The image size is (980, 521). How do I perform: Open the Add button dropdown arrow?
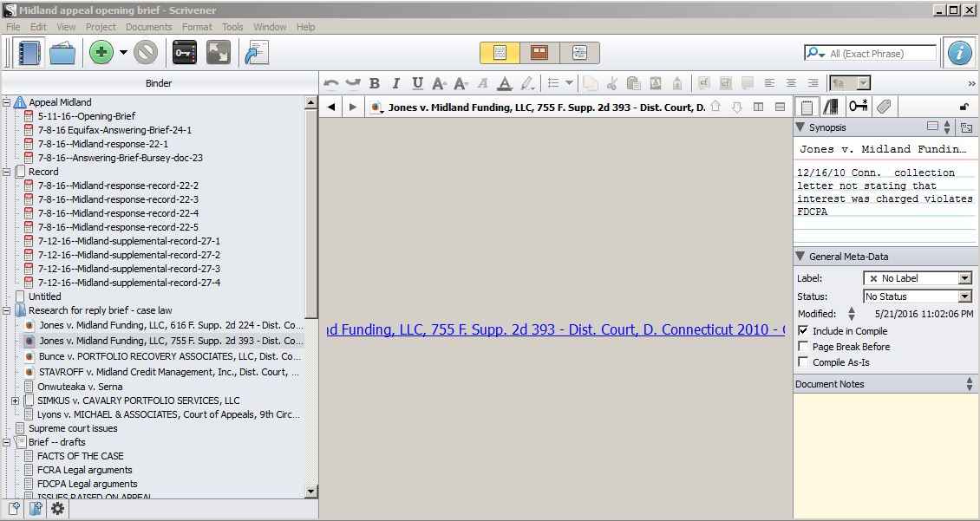[123, 53]
